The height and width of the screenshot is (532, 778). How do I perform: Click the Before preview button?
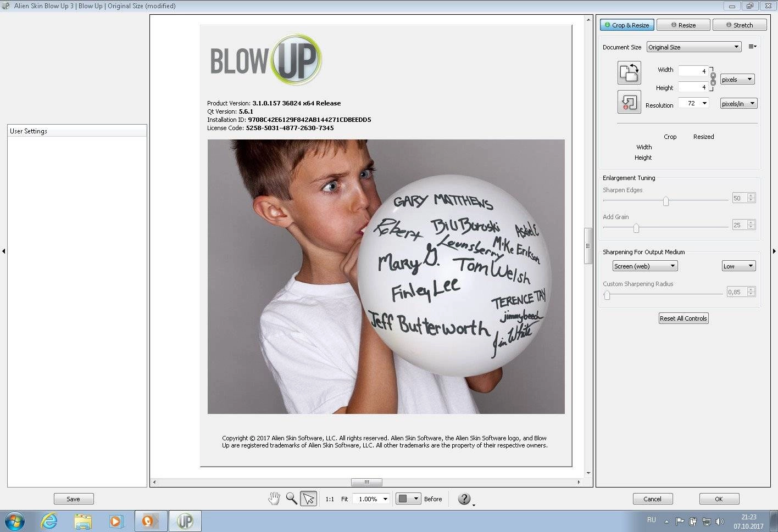coord(433,499)
